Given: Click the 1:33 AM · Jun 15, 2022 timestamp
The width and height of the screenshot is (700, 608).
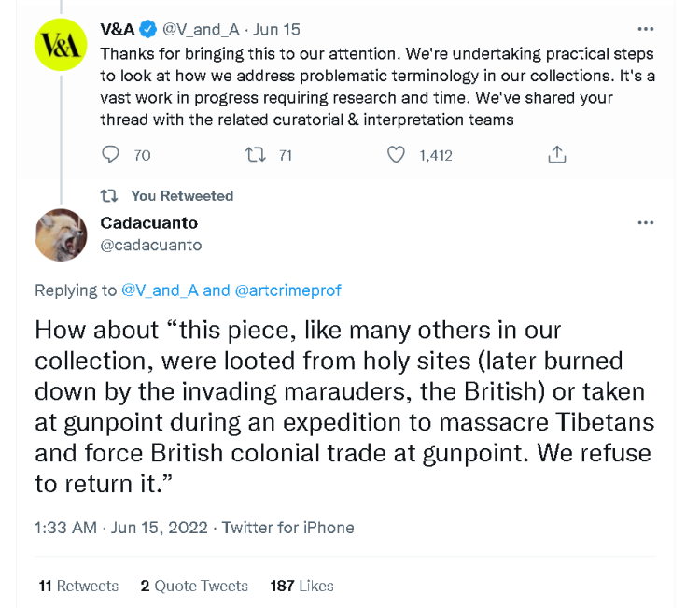Looking at the screenshot, I should [x=119, y=528].
